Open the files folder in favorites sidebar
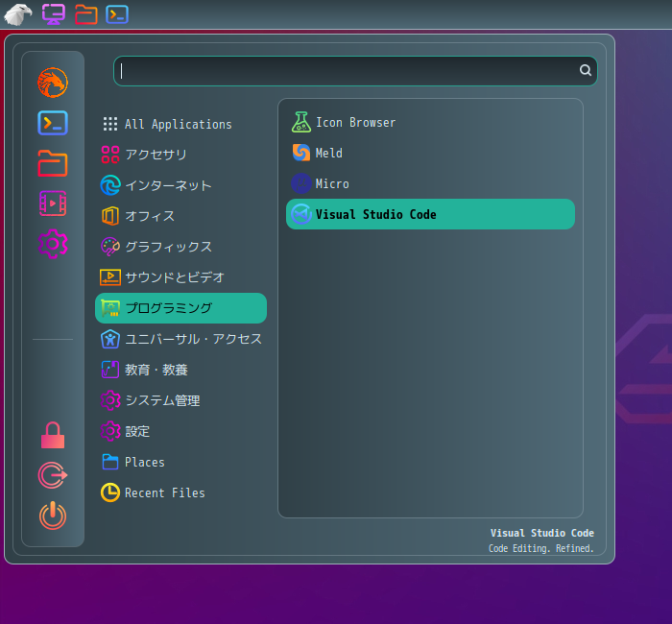Image resolution: width=672 pixels, height=624 pixels. 53,163
